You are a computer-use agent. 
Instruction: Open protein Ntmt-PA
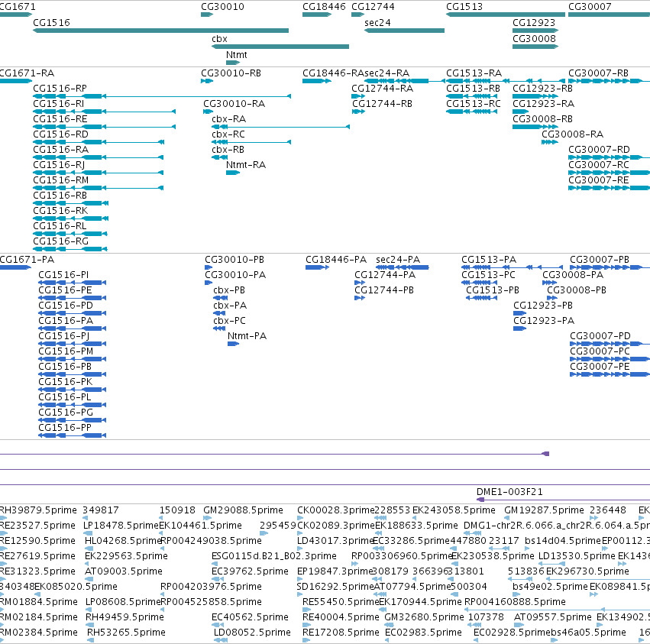(x=247, y=336)
